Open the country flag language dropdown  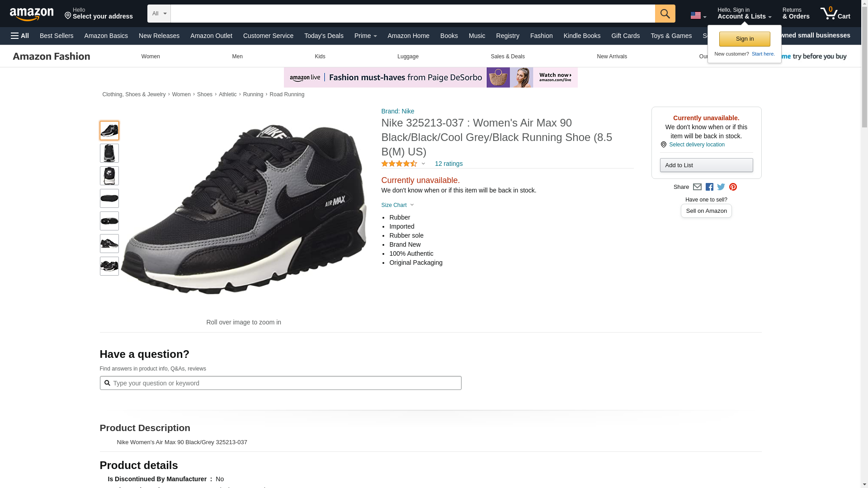pos(698,16)
